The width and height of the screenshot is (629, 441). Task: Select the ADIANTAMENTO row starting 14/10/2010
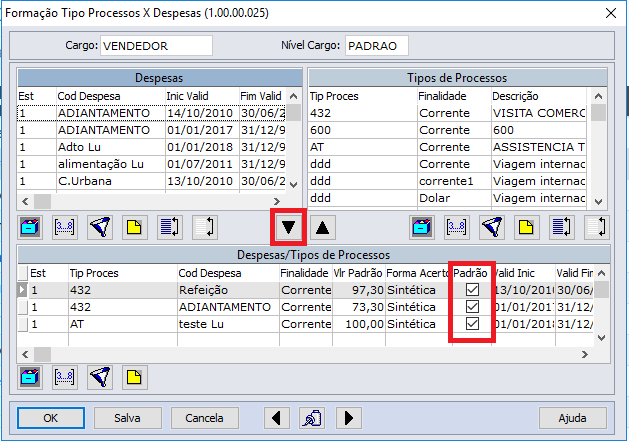click(x=151, y=113)
